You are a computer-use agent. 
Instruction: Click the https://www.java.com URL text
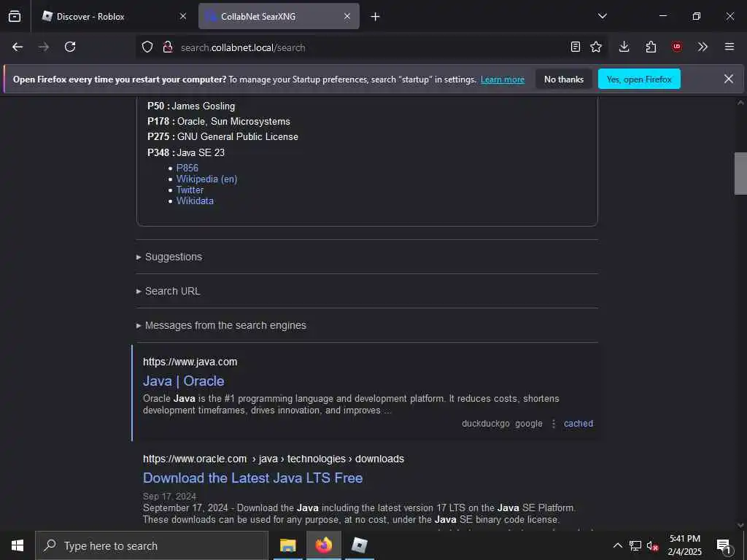[x=190, y=362]
